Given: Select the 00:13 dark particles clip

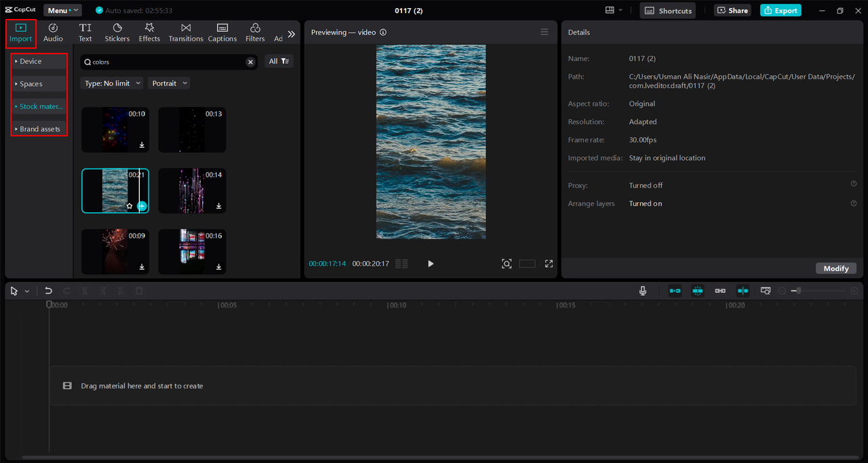Looking at the screenshot, I should pyautogui.click(x=192, y=129).
